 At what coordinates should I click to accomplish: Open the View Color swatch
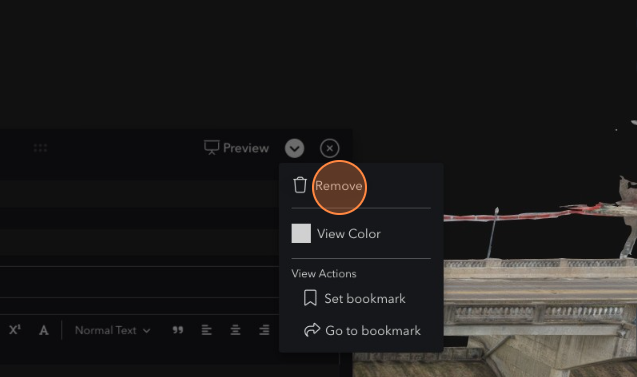point(301,233)
